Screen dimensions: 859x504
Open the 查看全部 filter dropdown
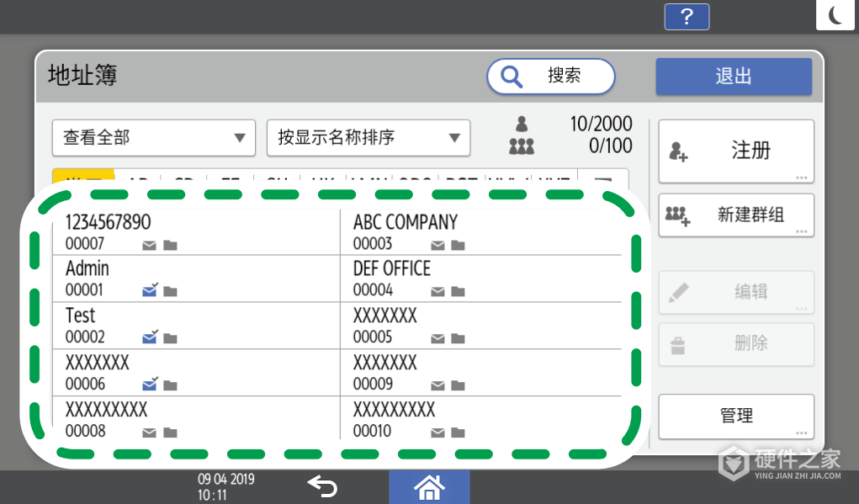(154, 137)
